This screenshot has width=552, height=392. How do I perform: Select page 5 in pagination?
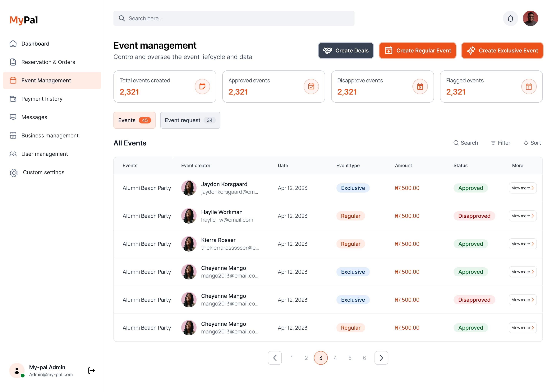350,358
